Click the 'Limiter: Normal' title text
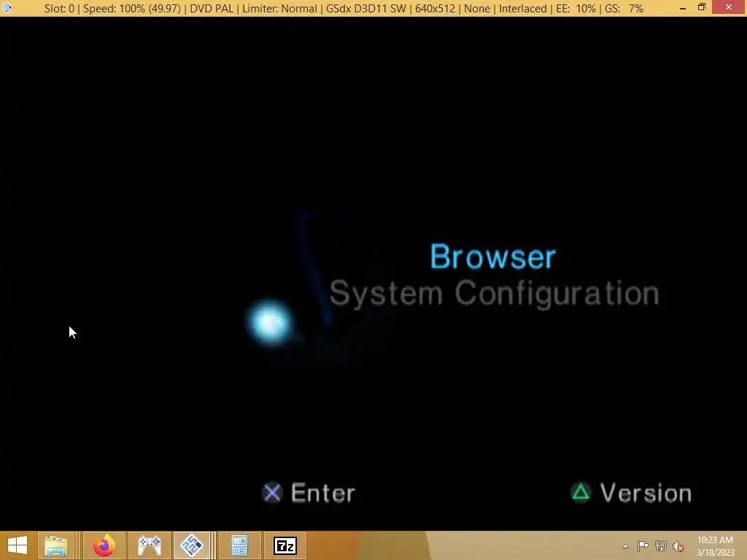This screenshot has height=560, width=747. [x=279, y=9]
